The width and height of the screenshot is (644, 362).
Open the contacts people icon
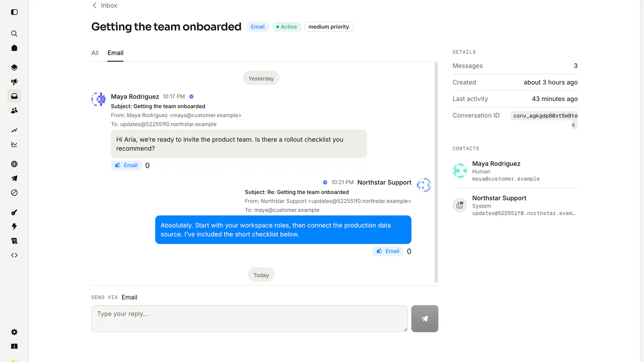[14, 110]
